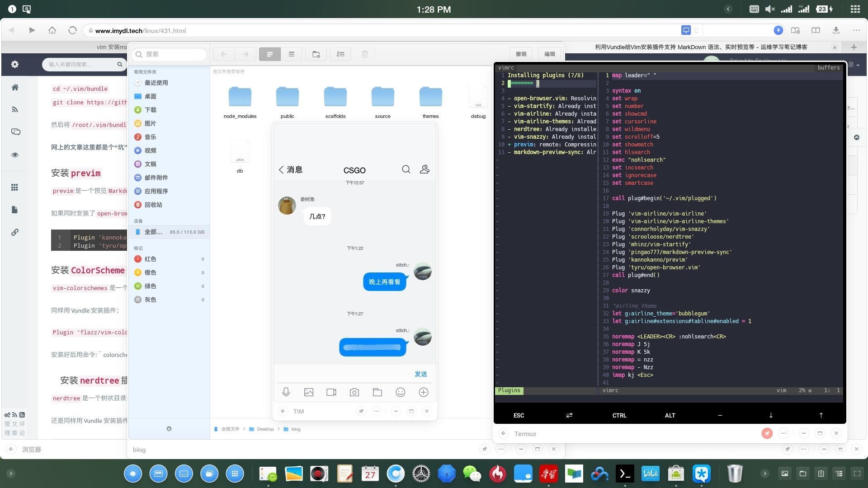Screen dimensions: 868x488
Task: Open the Downloads (下载) sidebar item
Action: [151, 110]
